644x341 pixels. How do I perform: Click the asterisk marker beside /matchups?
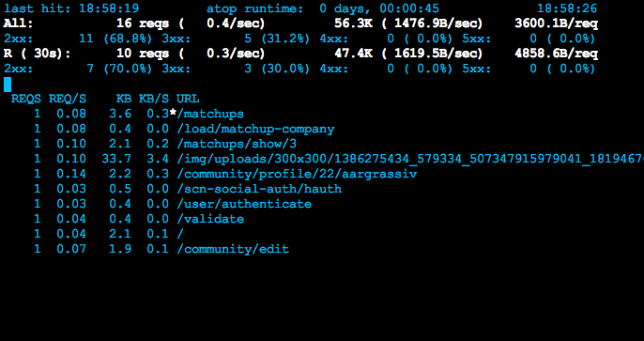pos(173,113)
